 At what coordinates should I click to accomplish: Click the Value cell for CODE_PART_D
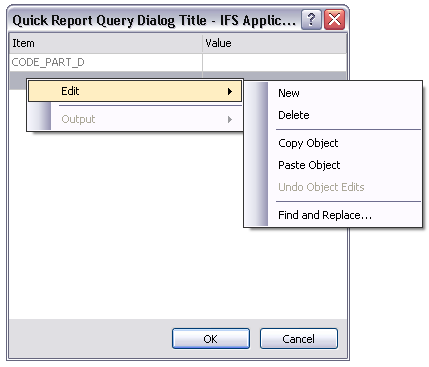274,62
